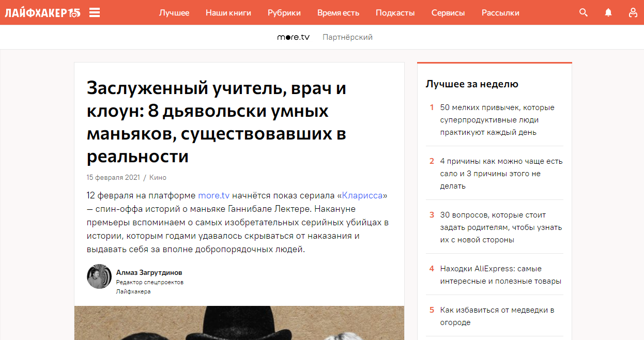Open article 30 вопросов родителям

pyautogui.click(x=501, y=227)
